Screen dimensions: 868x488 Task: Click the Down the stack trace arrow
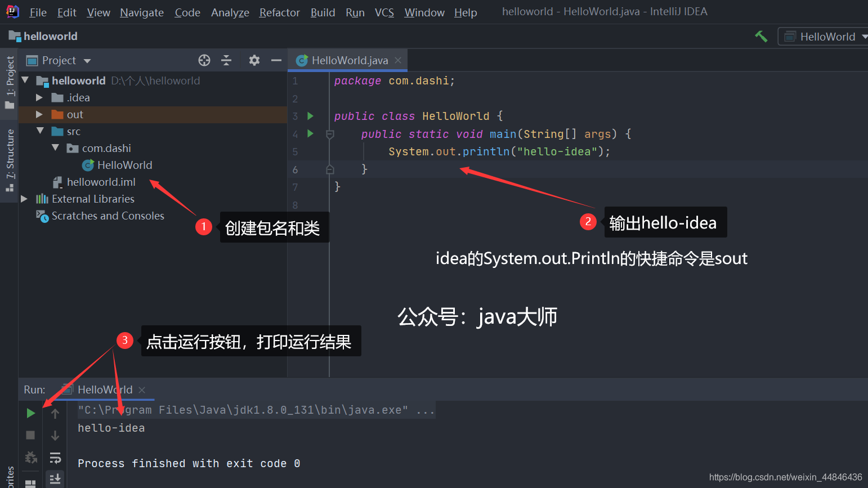tap(55, 436)
